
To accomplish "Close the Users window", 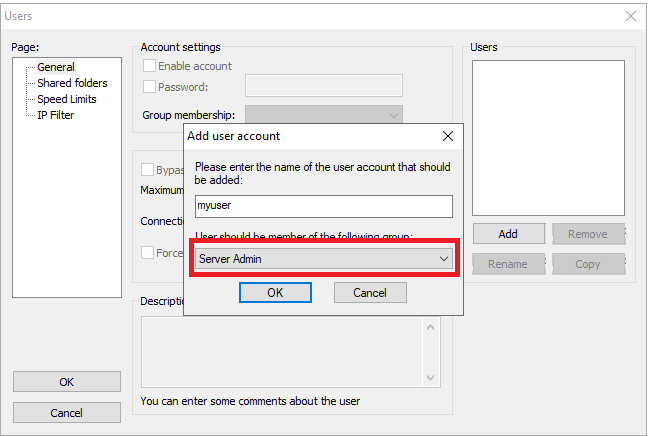I will [631, 16].
